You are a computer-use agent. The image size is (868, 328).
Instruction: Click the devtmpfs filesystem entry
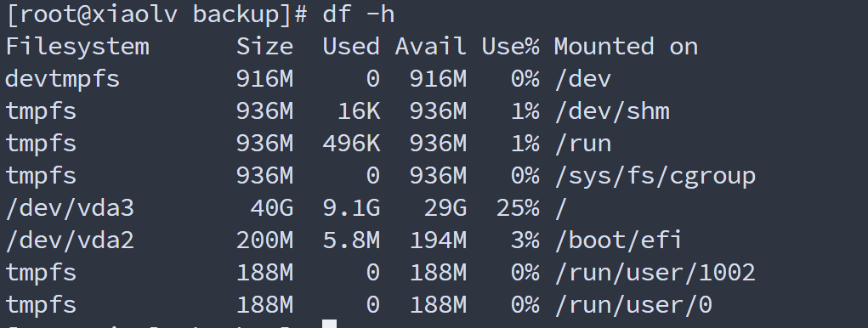click(x=63, y=78)
